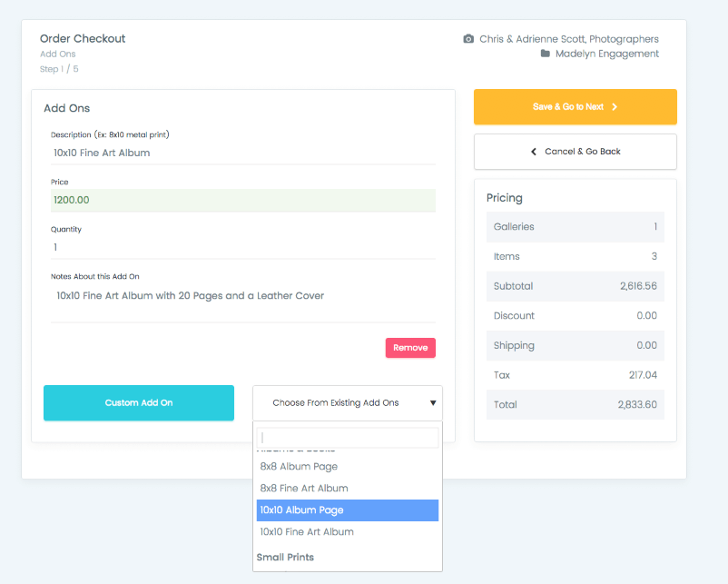
Task: Click the left chevron in Cancel & Go Back
Action: point(534,152)
